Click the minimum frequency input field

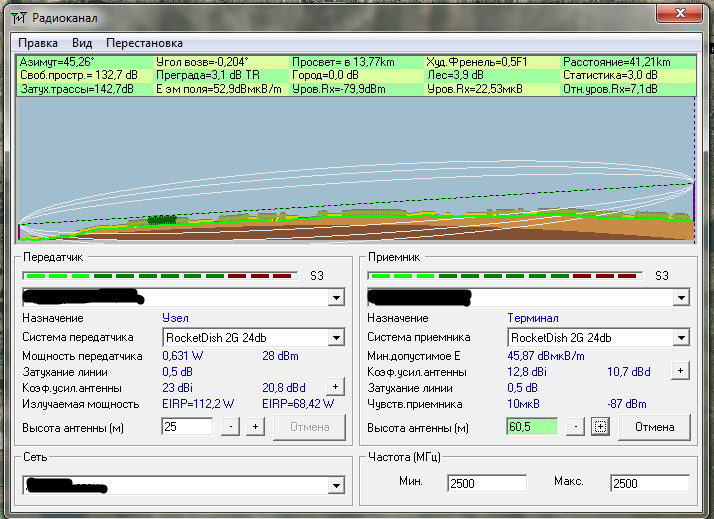(x=486, y=483)
